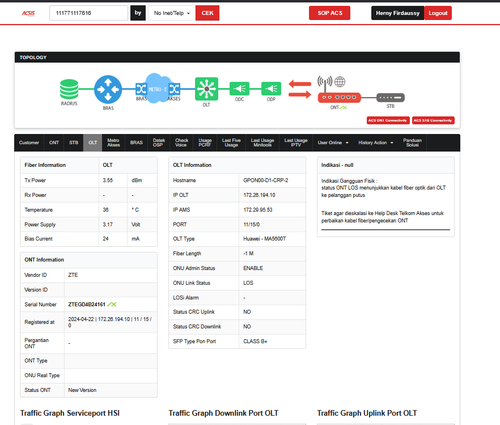Click the green icon next to serial number
Image resolution: width=500 pixels, height=425 pixels.
(x=112, y=304)
